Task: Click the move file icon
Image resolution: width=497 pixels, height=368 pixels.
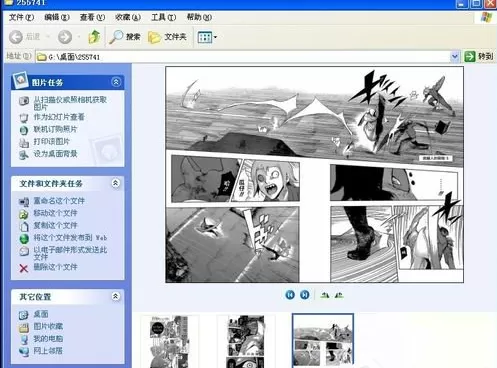Action: pyautogui.click(x=24, y=214)
